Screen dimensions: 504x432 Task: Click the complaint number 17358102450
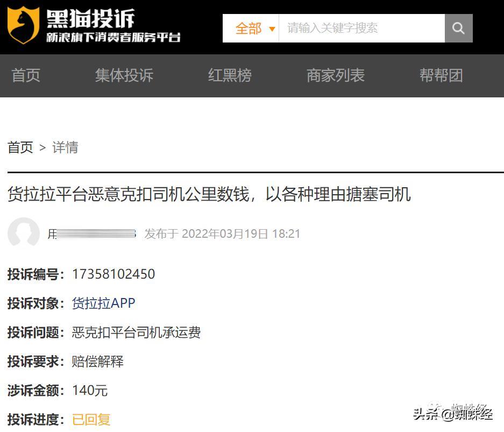pyautogui.click(x=113, y=274)
